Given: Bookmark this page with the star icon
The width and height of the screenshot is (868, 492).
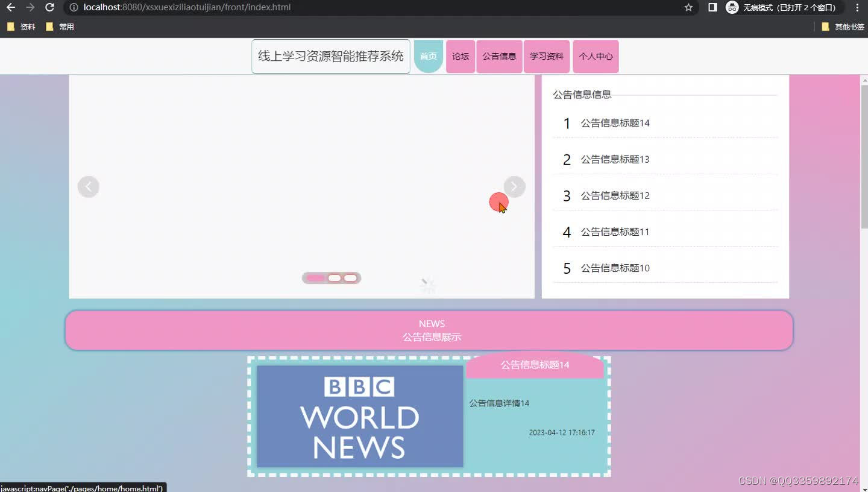Looking at the screenshot, I should point(688,7).
